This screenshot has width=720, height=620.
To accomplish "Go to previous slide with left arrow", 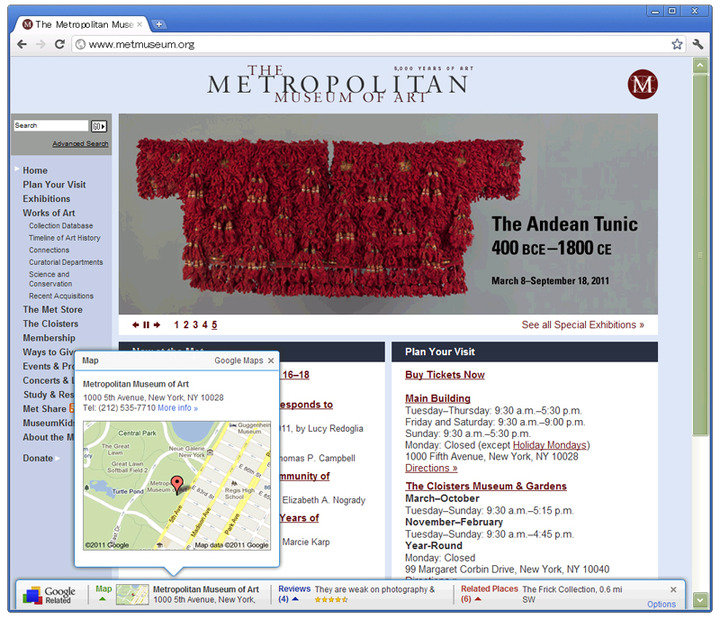I will coord(135,325).
